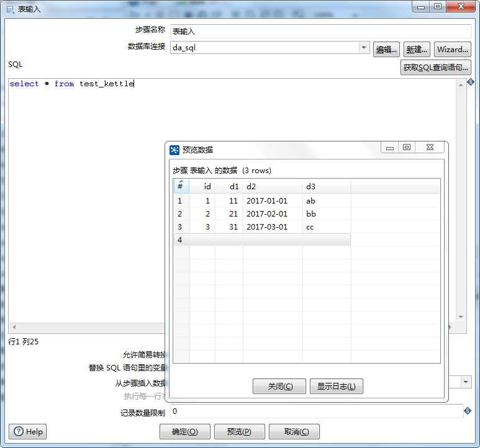Click 确定(O) OK button
This screenshot has width=480, height=448.
[185, 431]
